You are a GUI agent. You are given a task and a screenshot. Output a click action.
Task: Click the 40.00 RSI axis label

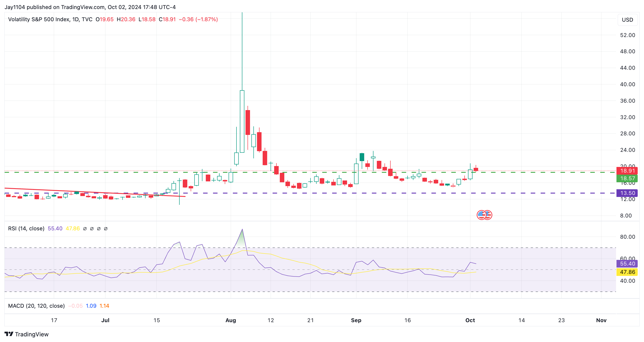(x=628, y=281)
